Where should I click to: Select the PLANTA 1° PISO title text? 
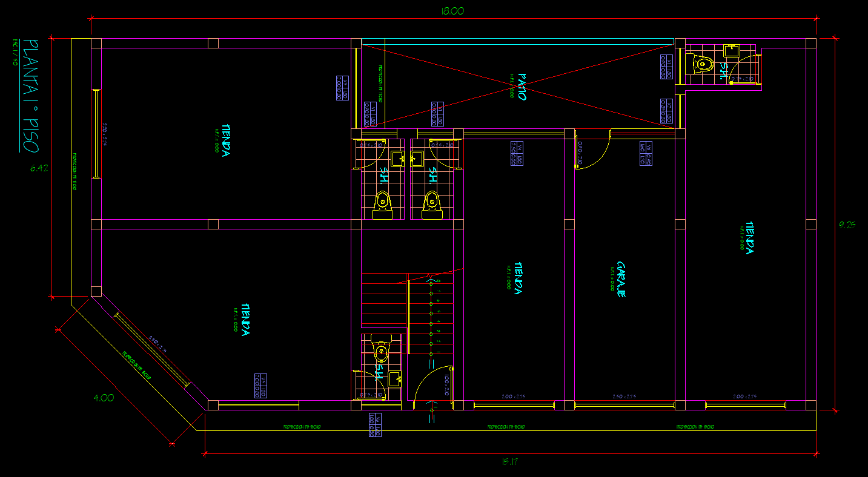coord(31,96)
